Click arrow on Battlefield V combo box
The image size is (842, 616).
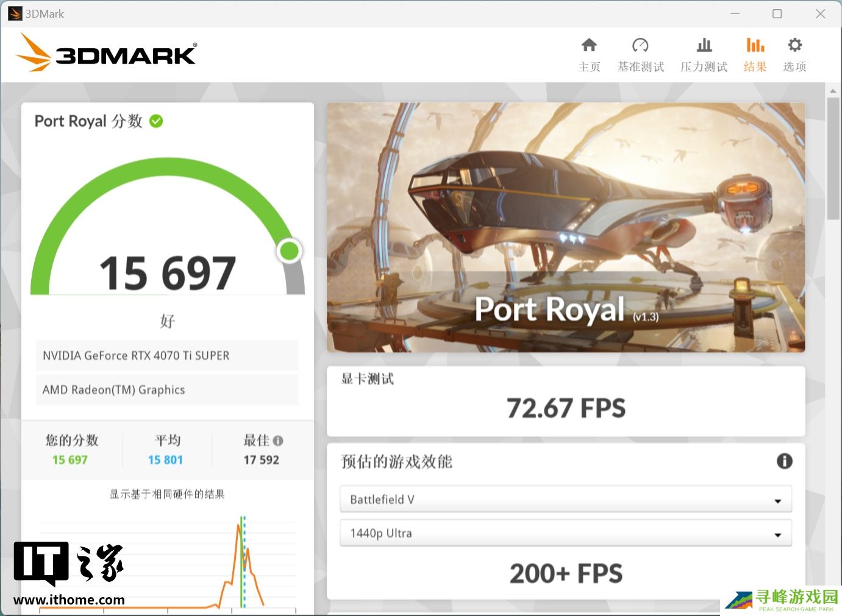(x=777, y=501)
